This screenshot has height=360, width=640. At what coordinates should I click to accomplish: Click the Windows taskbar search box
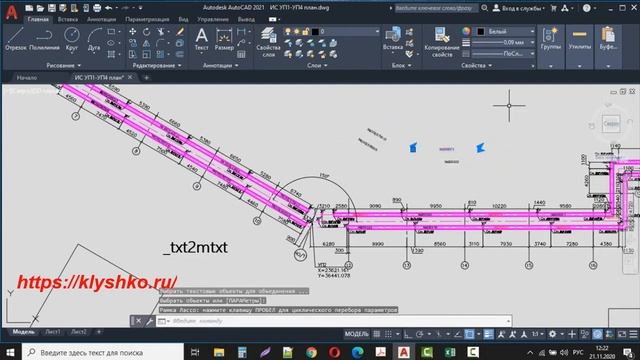point(103,352)
